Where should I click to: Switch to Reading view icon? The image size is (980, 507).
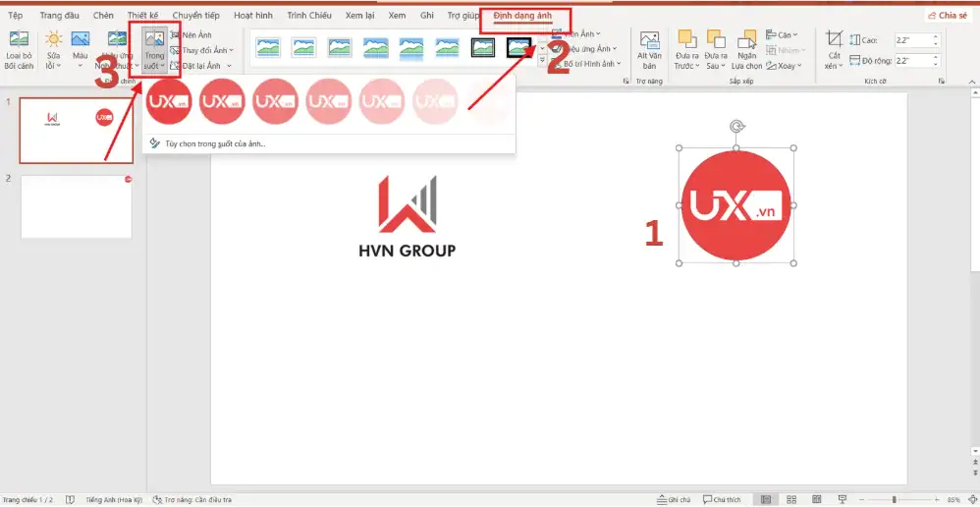click(x=816, y=499)
